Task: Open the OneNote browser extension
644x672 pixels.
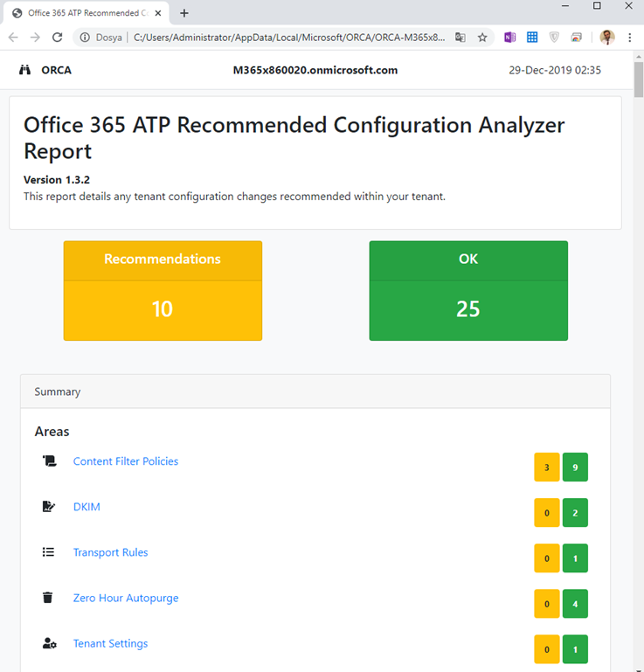Action: click(510, 38)
